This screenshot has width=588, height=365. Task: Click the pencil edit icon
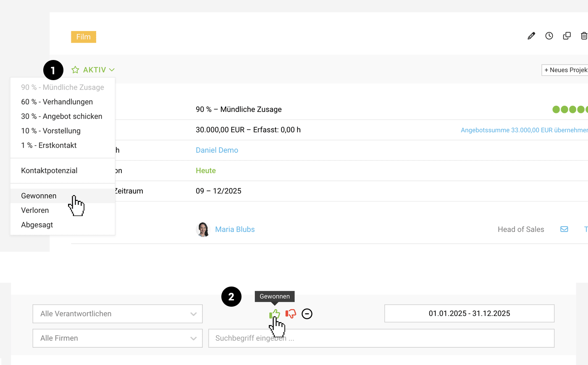[531, 36]
